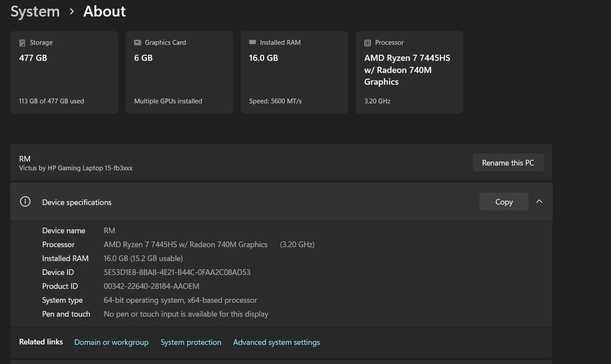Open the System protection link
The image size is (611, 364).
(191, 342)
